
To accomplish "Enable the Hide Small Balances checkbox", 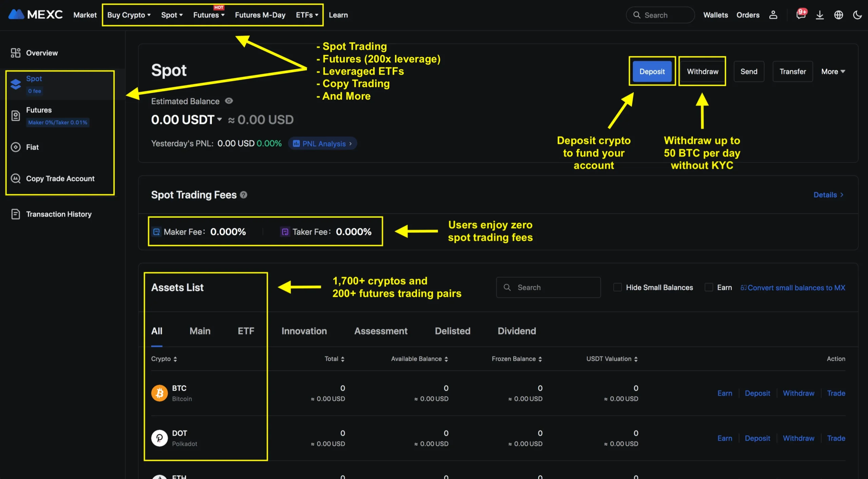I will click(x=617, y=287).
